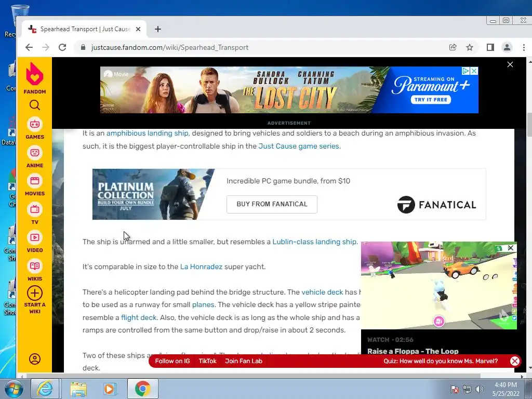Image resolution: width=532 pixels, height=399 pixels.
Task: Open the TV section in sidebar
Action: click(35, 214)
